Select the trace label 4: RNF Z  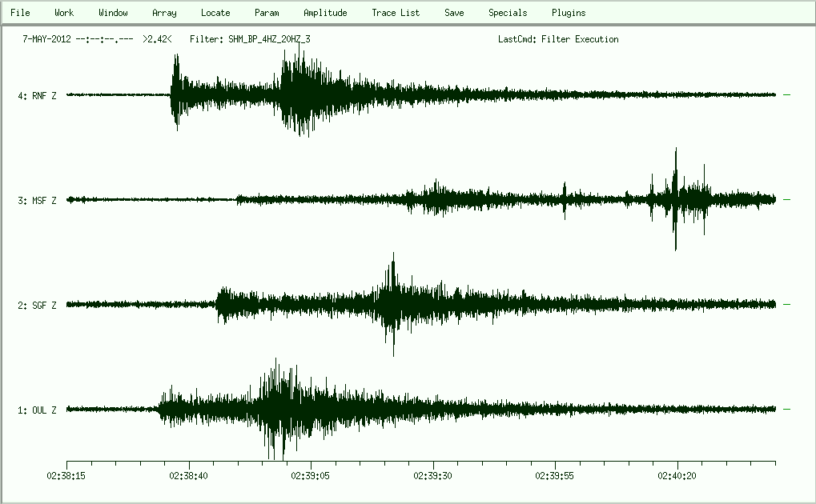38,96
